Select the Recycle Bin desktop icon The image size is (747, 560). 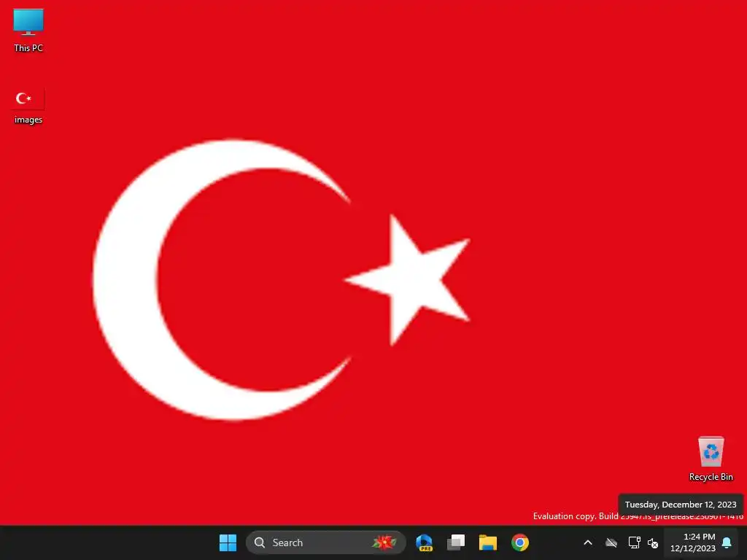pyautogui.click(x=711, y=458)
